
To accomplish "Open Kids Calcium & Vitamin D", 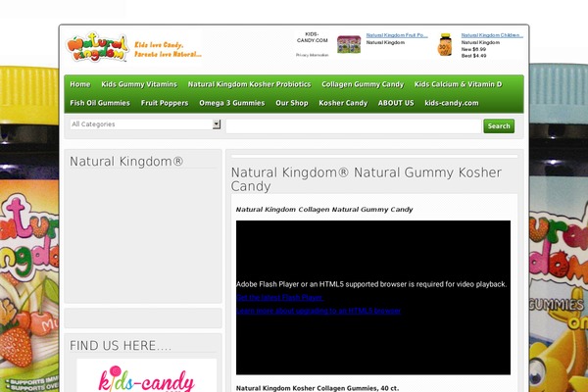I will pyautogui.click(x=459, y=84).
